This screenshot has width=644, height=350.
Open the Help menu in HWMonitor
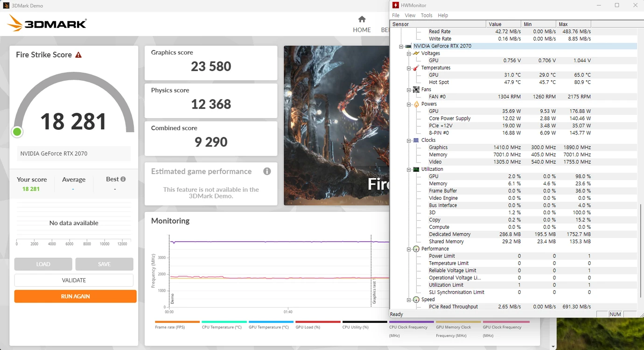coord(443,15)
